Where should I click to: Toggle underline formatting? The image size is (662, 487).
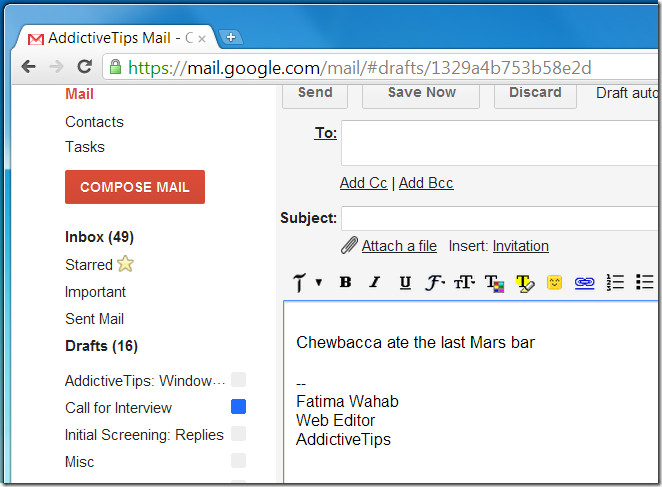(405, 282)
